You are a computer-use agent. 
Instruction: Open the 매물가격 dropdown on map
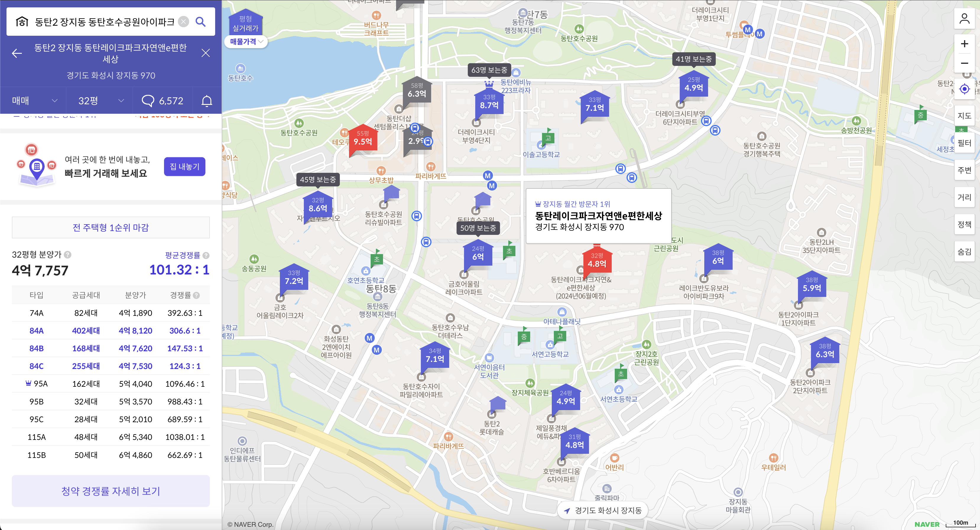pos(246,41)
